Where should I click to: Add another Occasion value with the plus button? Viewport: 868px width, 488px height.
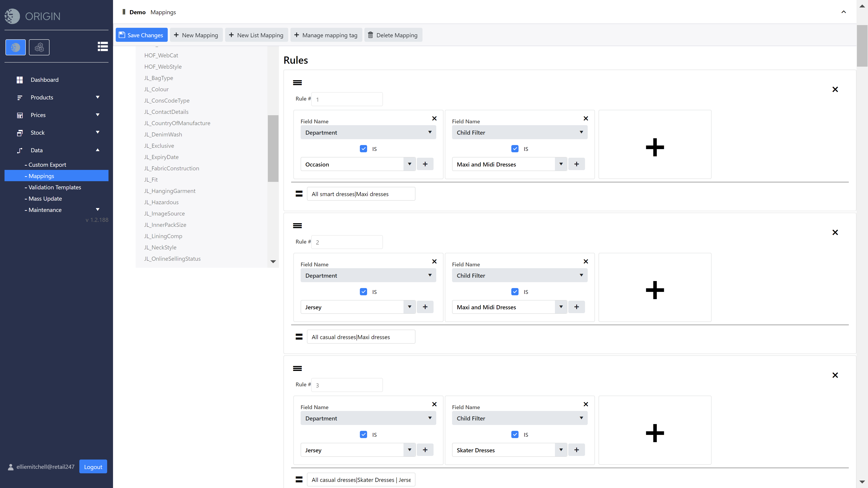(425, 164)
